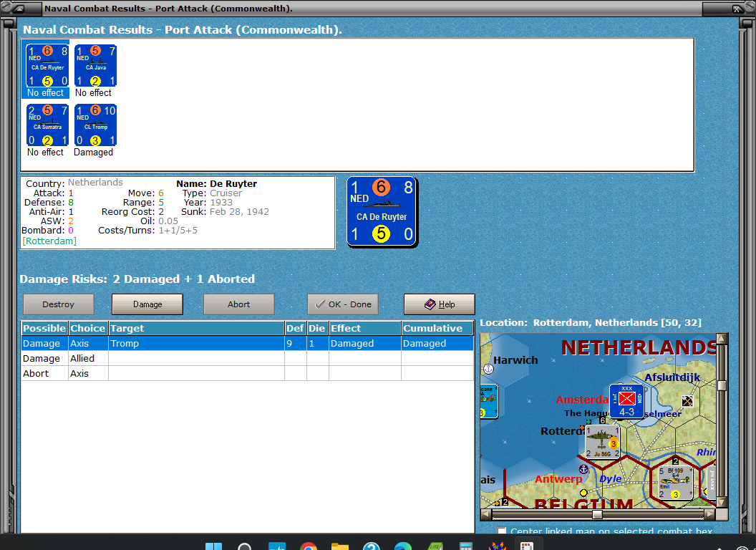This screenshot has height=550, width=756.
Task: Click the Cumulative column header
Action: 438,328
